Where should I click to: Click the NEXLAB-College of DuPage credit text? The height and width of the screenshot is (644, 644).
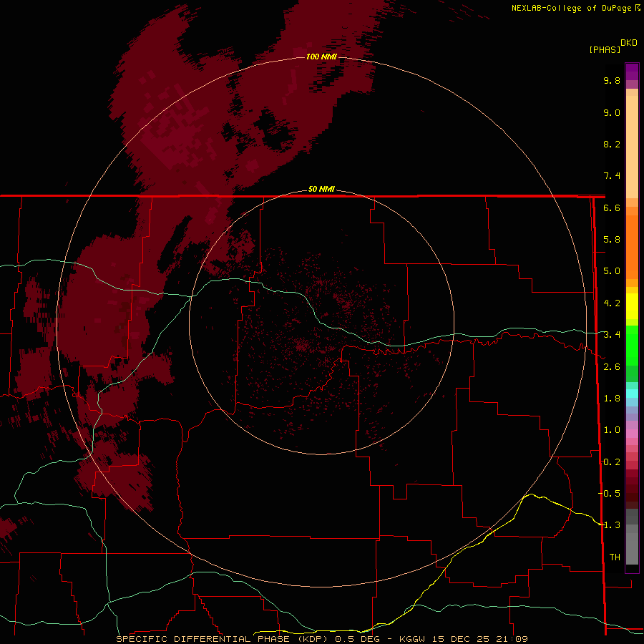pyautogui.click(x=572, y=8)
